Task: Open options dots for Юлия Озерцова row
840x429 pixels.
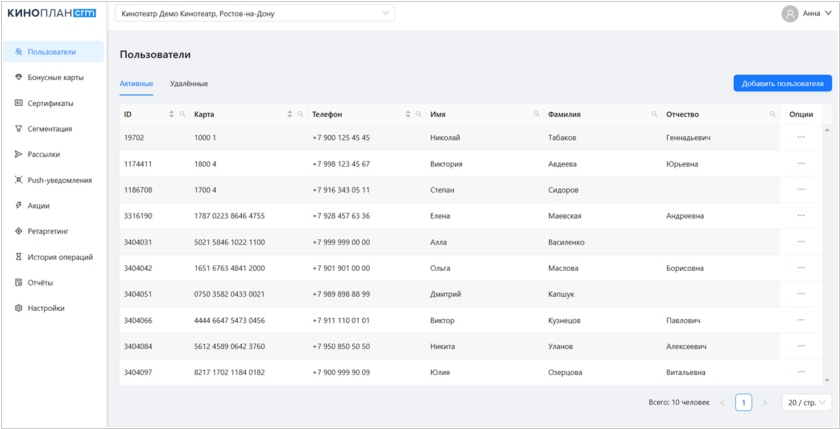Action: [x=801, y=372]
